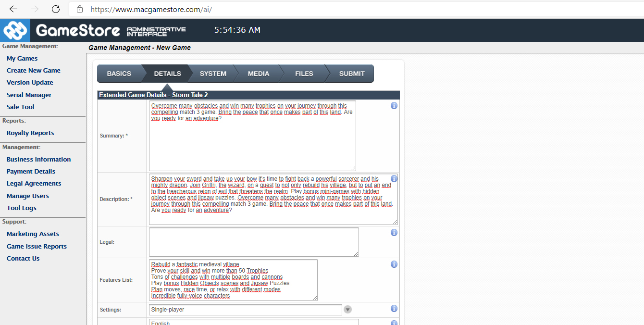Click the browser address bar URL
Viewport: 644px width, 325px height.
[151, 9]
